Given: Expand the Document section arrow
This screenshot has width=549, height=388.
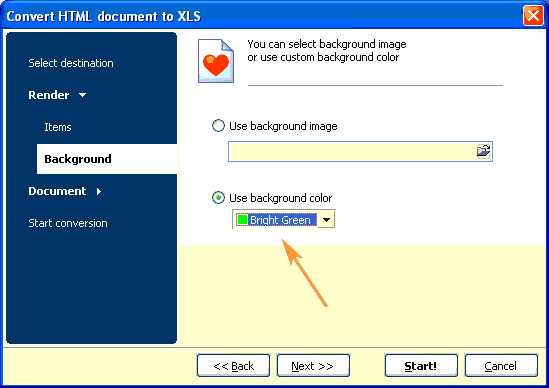Looking at the screenshot, I should tap(99, 191).
